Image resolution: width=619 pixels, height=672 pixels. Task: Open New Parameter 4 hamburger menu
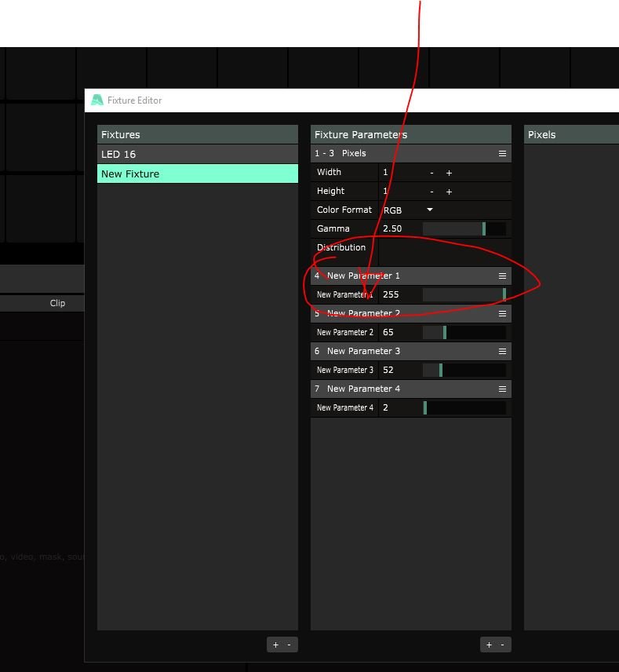click(x=502, y=389)
